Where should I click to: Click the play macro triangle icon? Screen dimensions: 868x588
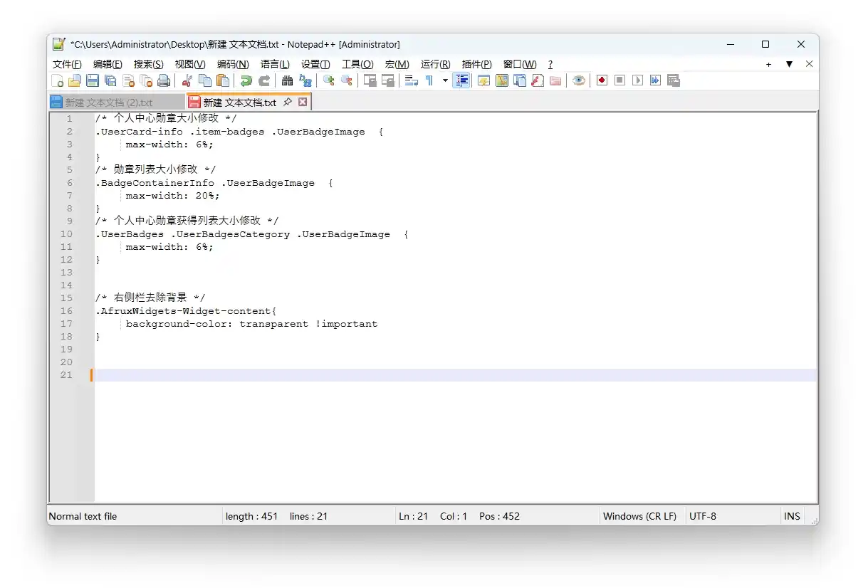[637, 80]
